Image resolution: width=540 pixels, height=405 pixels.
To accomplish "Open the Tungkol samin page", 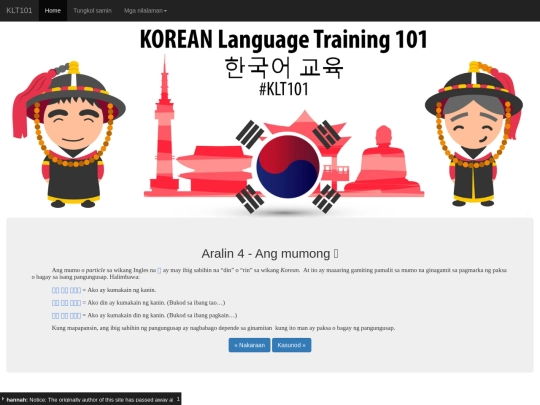I will (92, 10).
